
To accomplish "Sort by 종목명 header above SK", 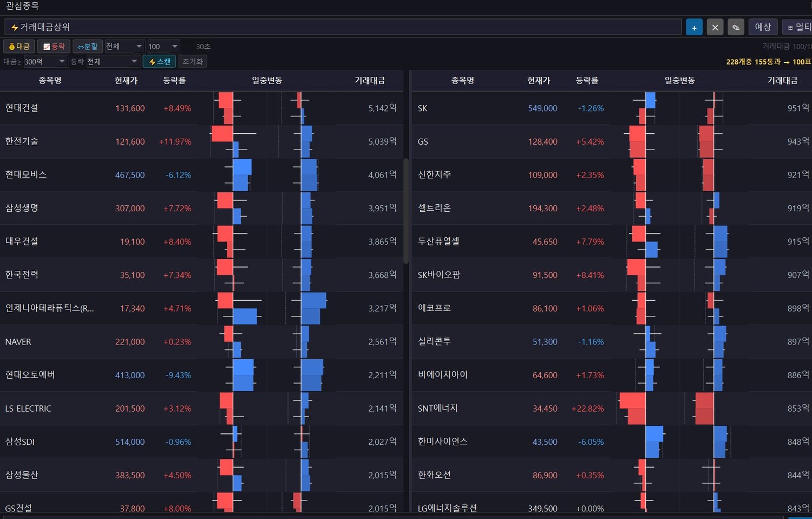I will click(463, 81).
